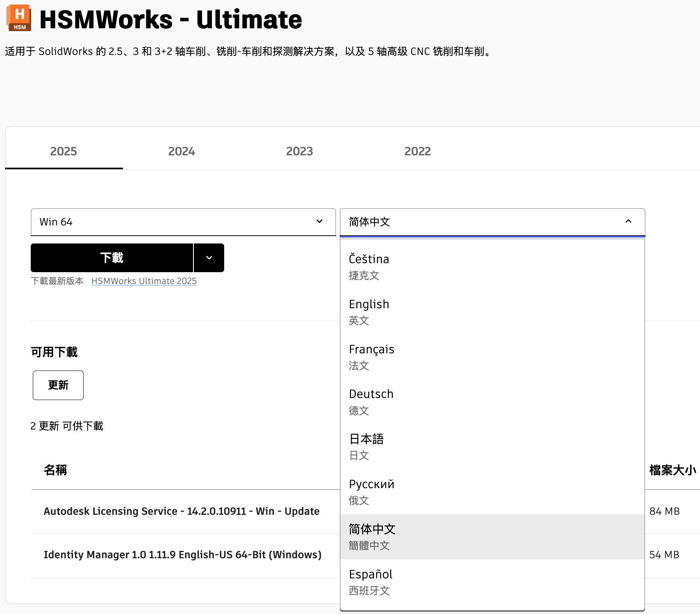700x614 pixels.
Task: Open the 2023 version tab
Action: pos(299,151)
